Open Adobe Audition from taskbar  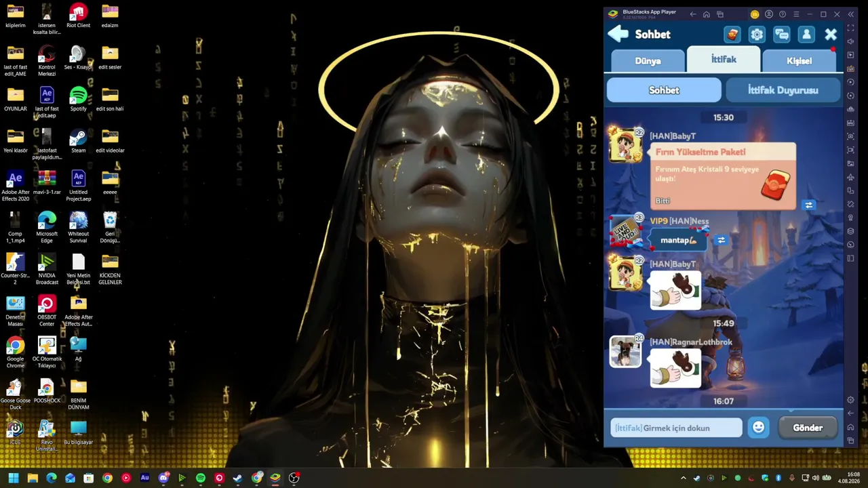(x=144, y=478)
